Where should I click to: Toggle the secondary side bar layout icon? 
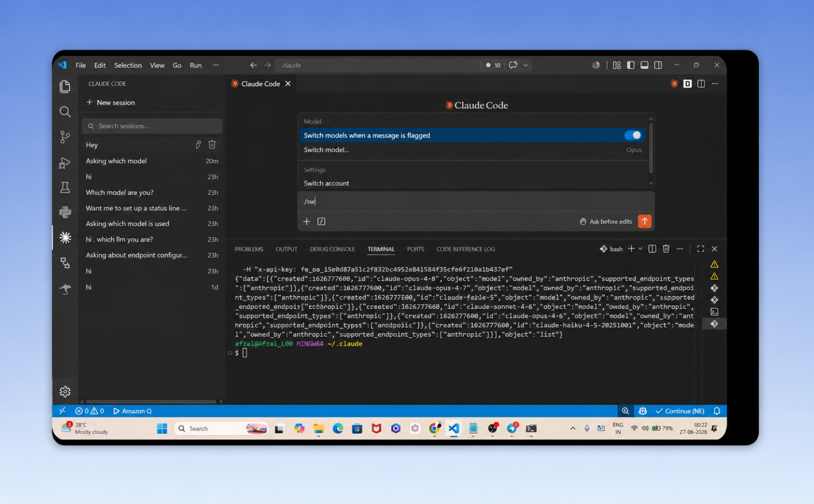tap(658, 65)
